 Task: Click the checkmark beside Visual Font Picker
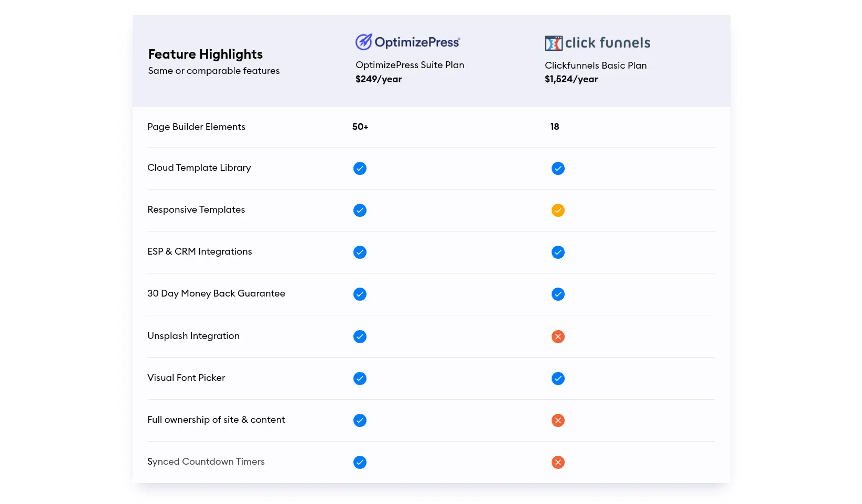pos(360,378)
